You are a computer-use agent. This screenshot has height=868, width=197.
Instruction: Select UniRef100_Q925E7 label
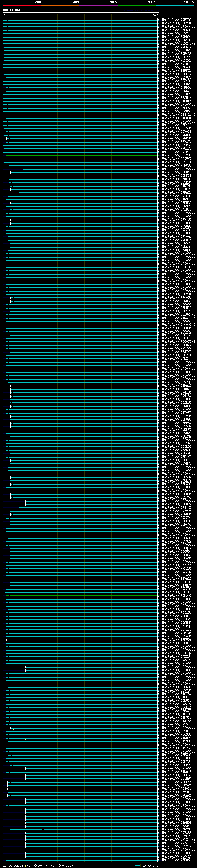point(177,724)
